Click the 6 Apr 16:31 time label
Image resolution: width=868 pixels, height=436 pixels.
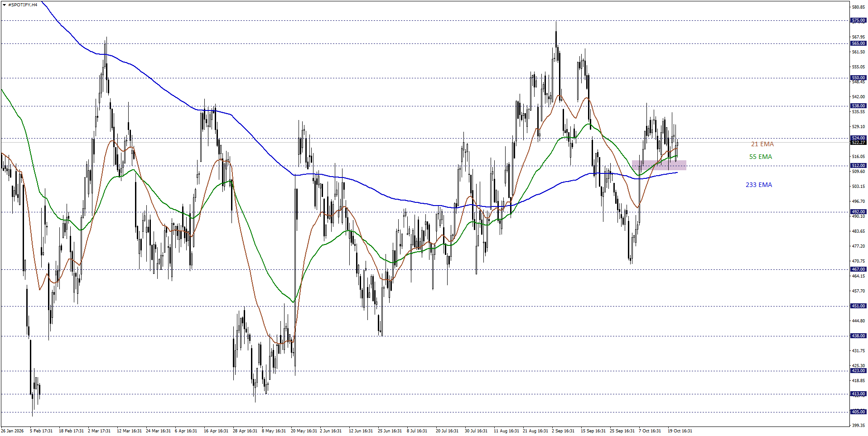click(x=186, y=431)
